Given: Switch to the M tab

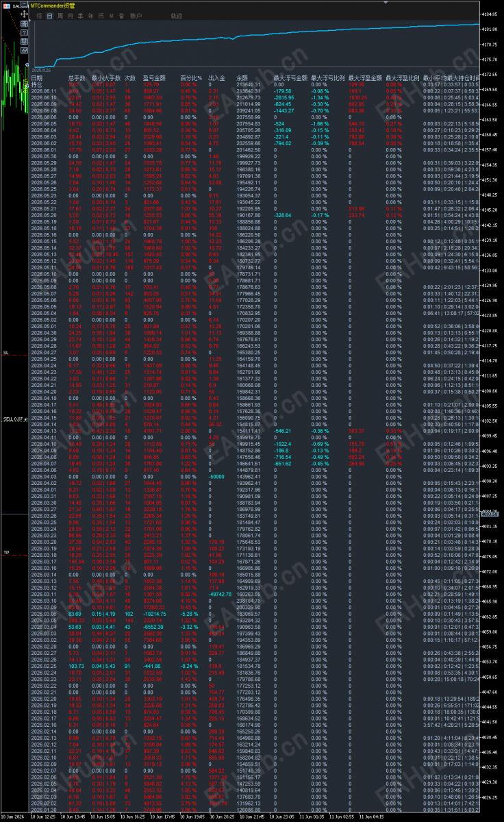Looking at the screenshot, I should click(112, 16).
